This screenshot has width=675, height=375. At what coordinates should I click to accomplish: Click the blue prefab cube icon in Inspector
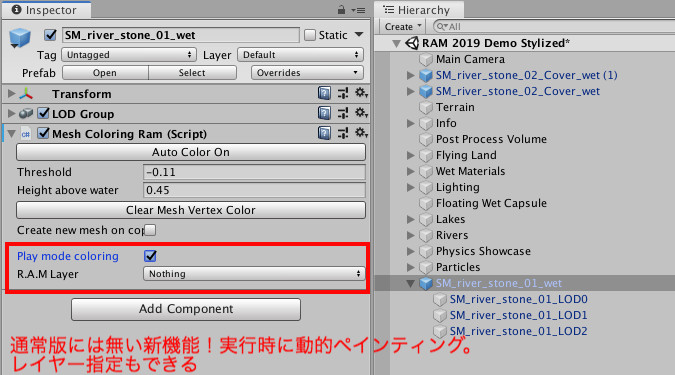[20, 38]
